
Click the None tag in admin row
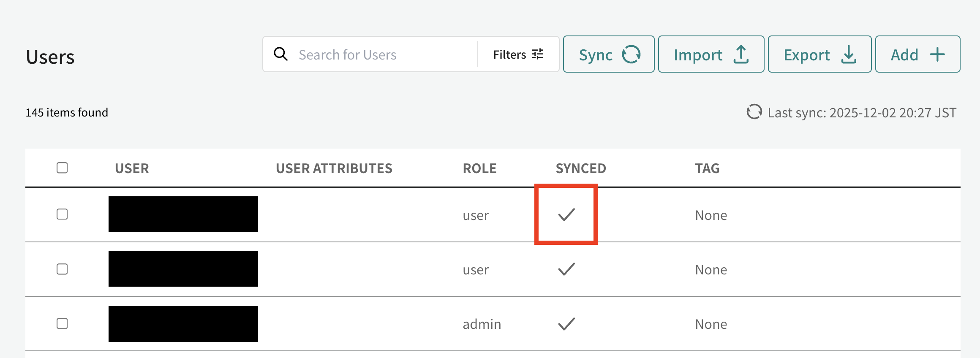pos(711,324)
